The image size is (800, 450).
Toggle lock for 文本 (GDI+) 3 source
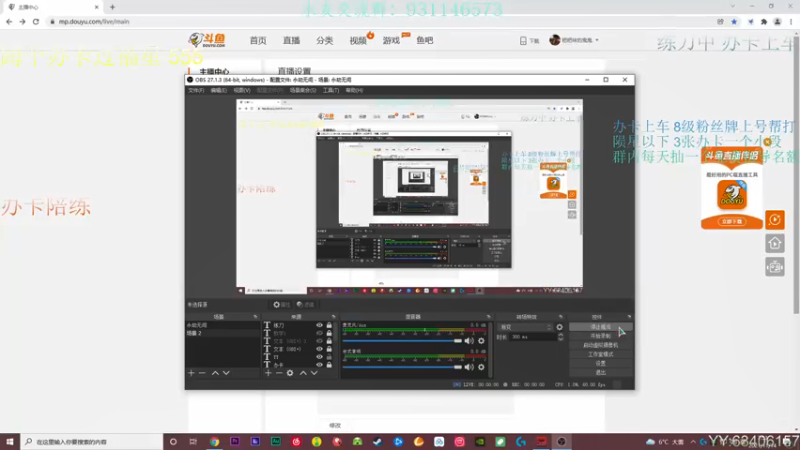click(x=329, y=341)
